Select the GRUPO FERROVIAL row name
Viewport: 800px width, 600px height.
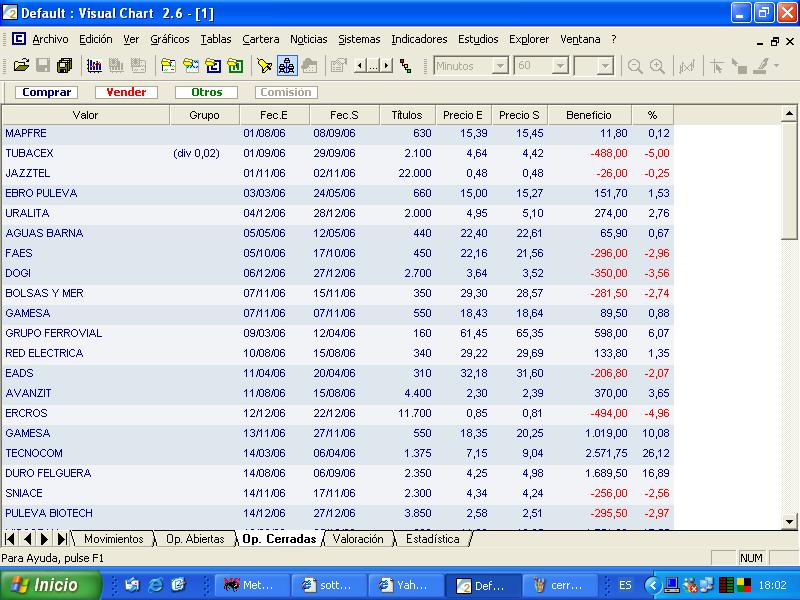coord(54,333)
